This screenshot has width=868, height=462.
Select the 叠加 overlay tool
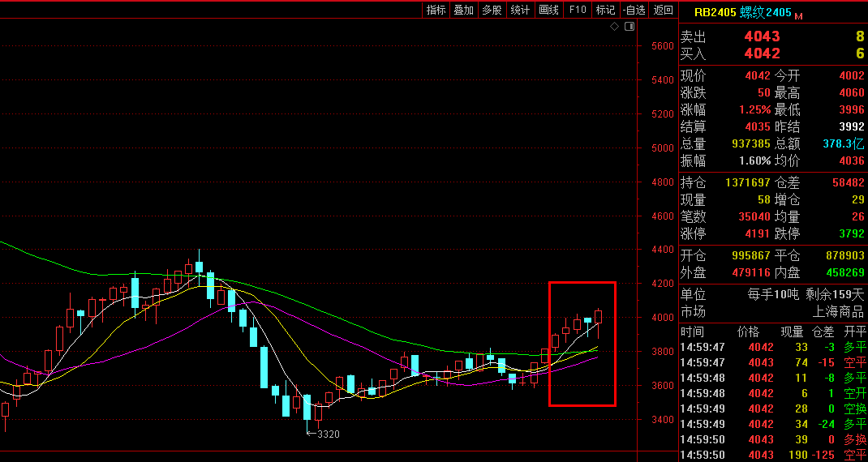click(464, 10)
